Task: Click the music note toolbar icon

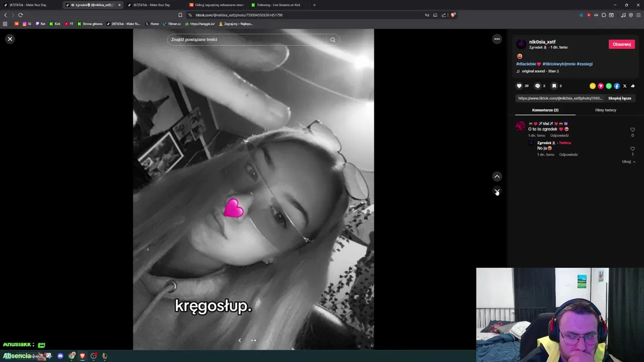Action: (x=623, y=15)
